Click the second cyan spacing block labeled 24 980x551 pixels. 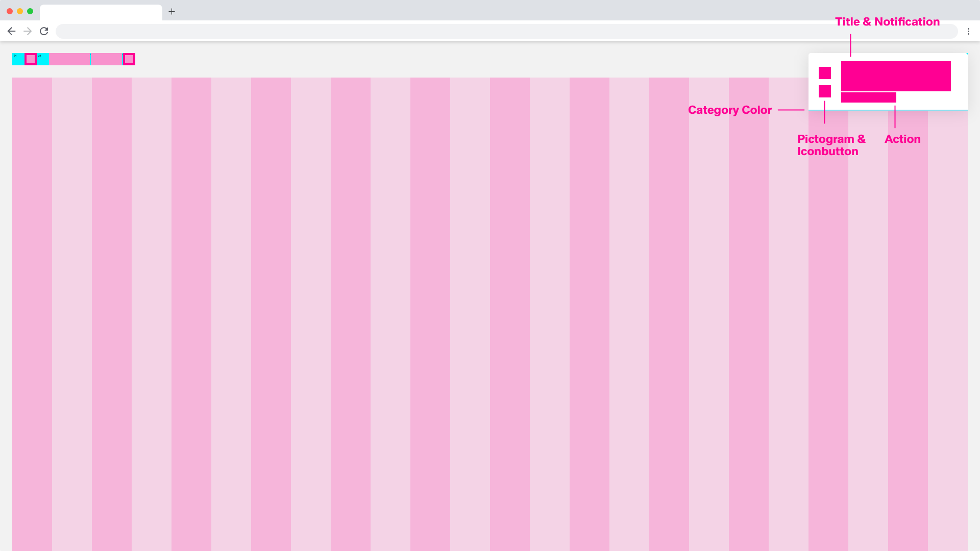click(x=43, y=59)
